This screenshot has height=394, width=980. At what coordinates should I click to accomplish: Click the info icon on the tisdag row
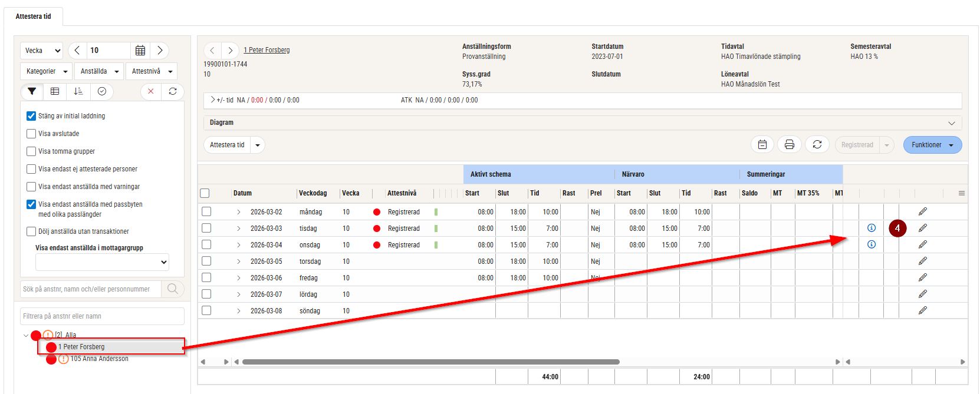(x=872, y=228)
